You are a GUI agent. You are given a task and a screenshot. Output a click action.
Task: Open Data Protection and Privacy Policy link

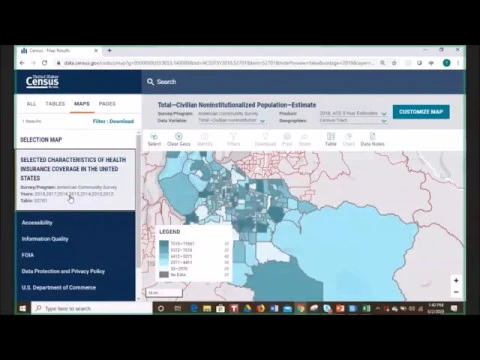pyautogui.click(x=63, y=271)
